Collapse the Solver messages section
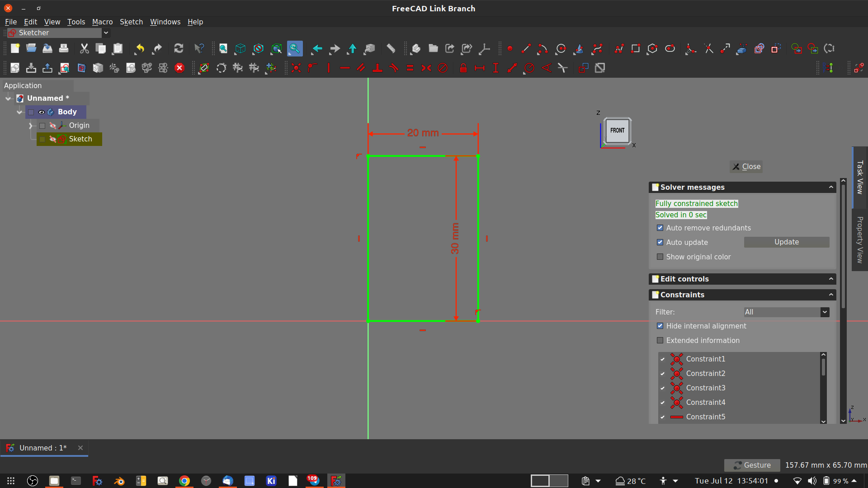Screen dimensions: 868x488 pyautogui.click(x=830, y=187)
